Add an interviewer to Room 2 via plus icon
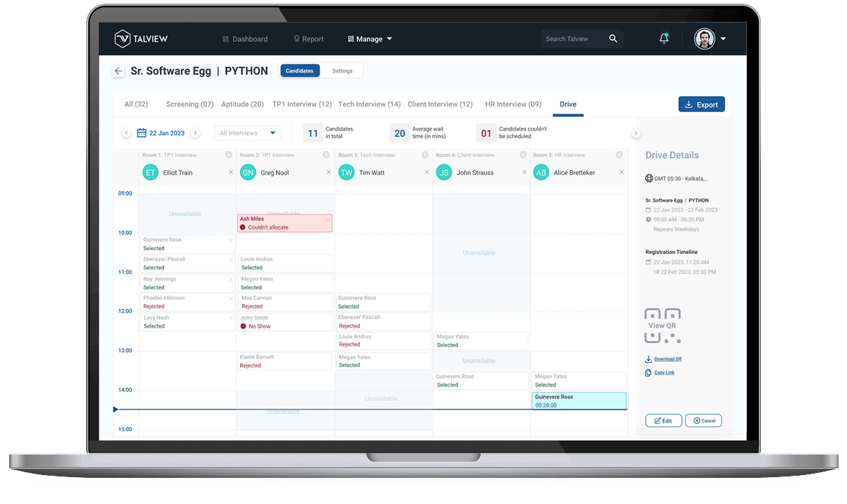 [x=326, y=155]
